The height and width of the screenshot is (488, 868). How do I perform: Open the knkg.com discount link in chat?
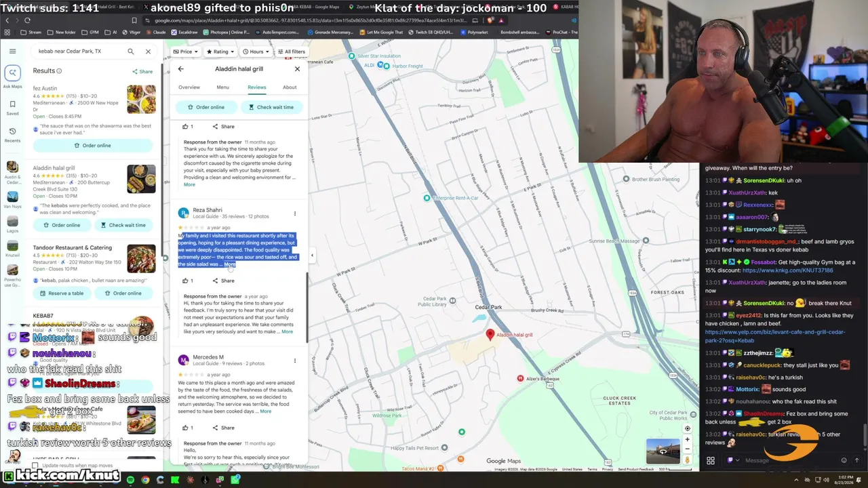[x=787, y=270]
